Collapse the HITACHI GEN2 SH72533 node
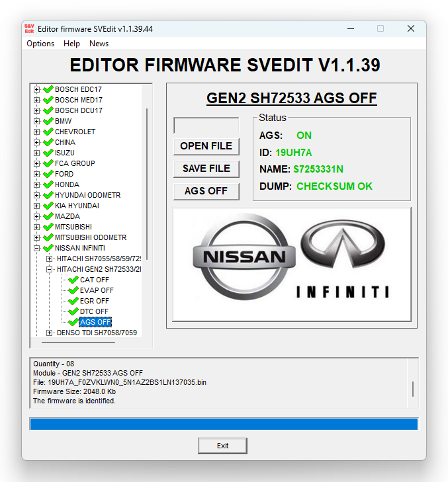The width and height of the screenshot is (448, 482). click(x=49, y=269)
